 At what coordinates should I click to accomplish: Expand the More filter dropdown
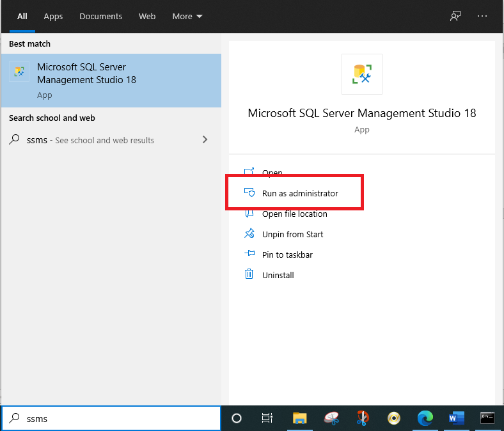(x=187, y=17)
